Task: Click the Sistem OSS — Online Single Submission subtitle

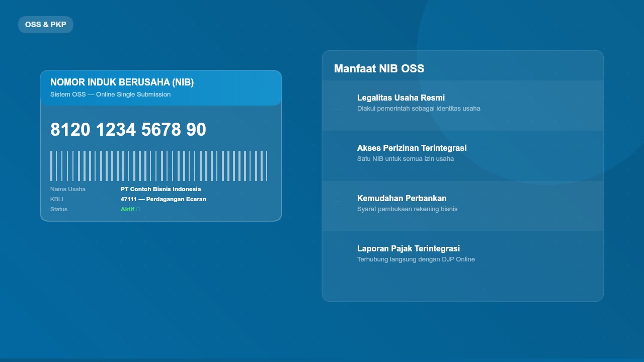Action: click(110, 95)
